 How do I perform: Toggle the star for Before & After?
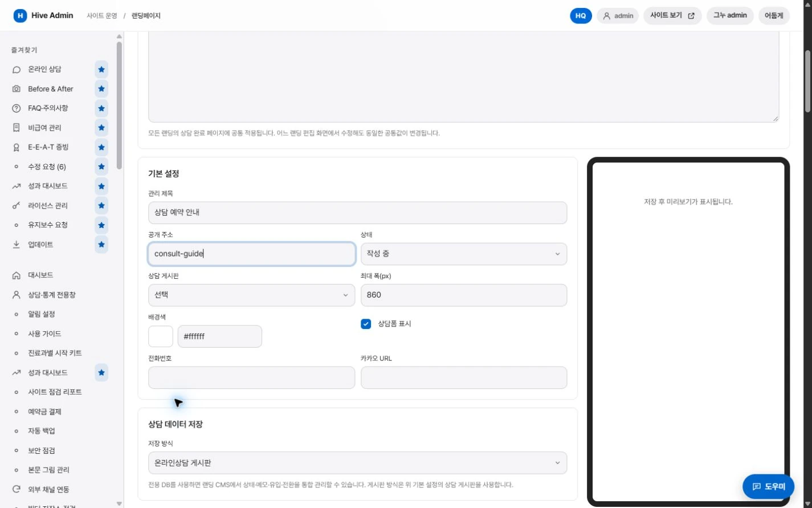pyautogui.click(x=101, y=89)
